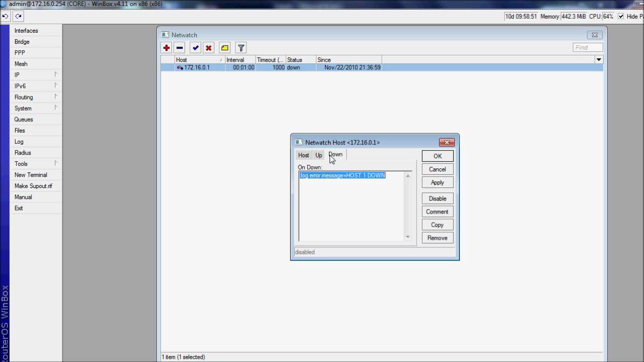644x362 pixels.
Task: Sort by the Host column header
Action: (200, 60)
